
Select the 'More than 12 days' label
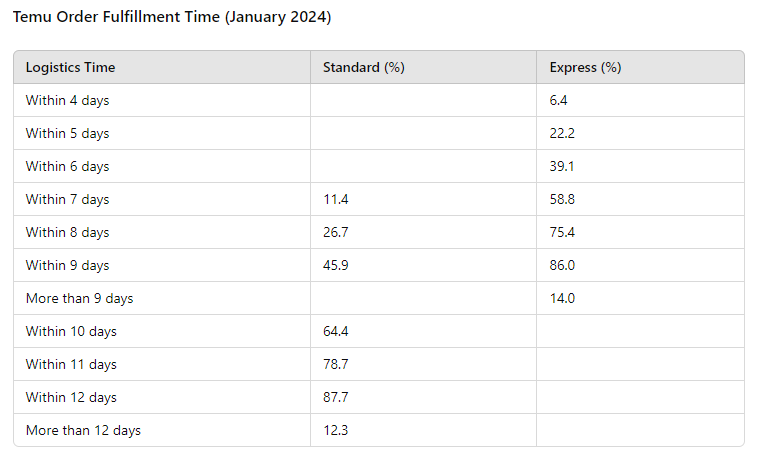tap(83, 431)
